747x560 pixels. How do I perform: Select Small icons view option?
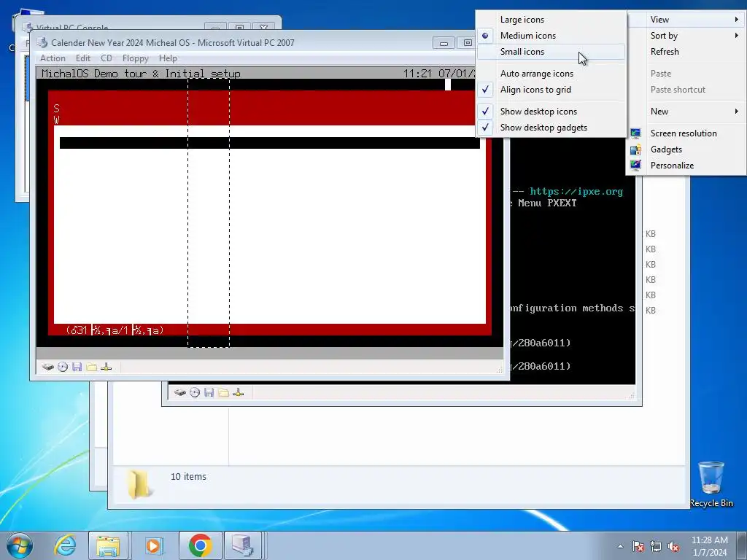(551, 52)
